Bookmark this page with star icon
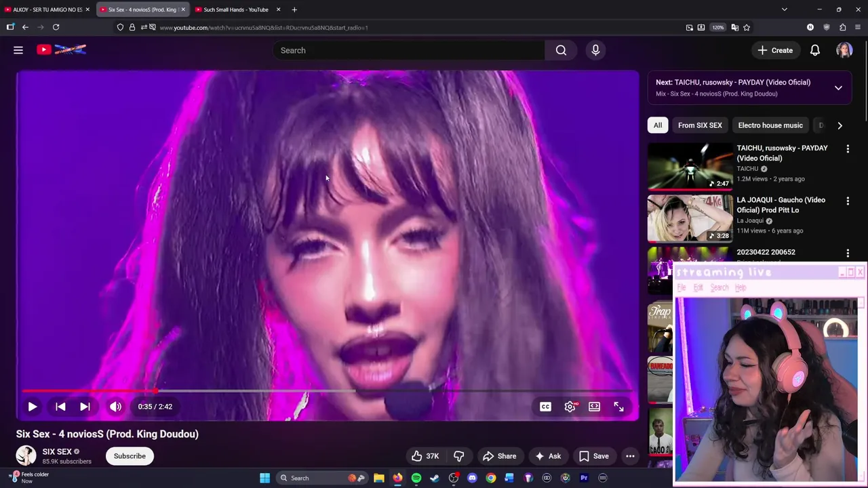 point(747,27)
